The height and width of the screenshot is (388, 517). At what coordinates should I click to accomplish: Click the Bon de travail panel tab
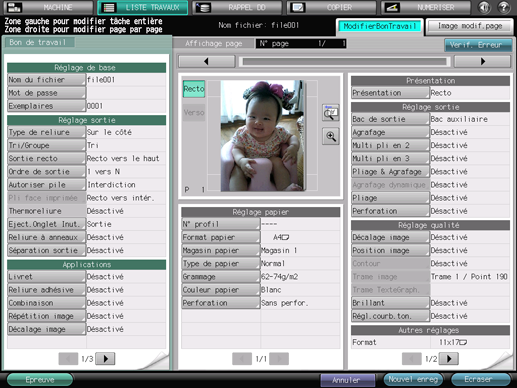click(39, 42)
